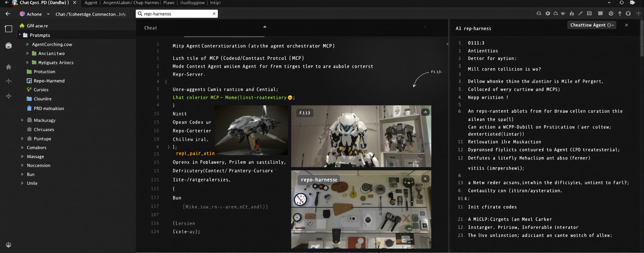Image resolution: width=644 pixels, height=253 pixels.
Task: Click the chat bubble icon in the top toolbar
Action: point(600,13)
